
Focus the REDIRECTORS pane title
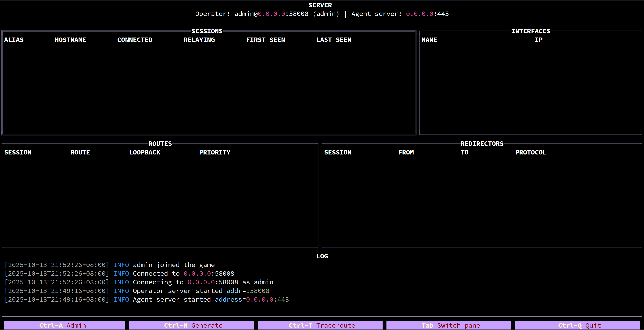tap(482, 144)
